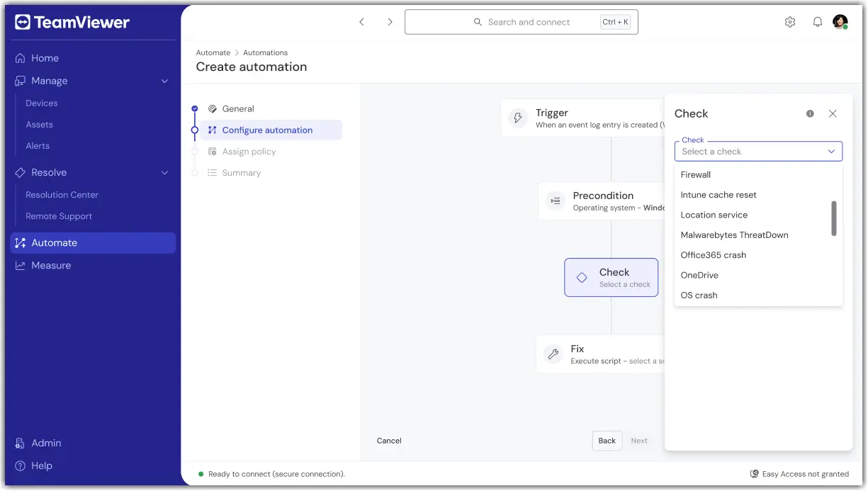Open Alerts under Manage
868x491 pixels.
[x=38, y=146]
